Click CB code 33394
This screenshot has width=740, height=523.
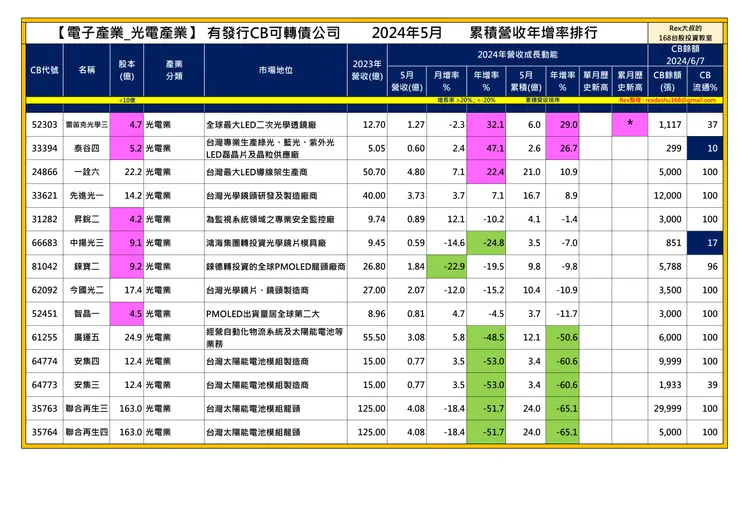[x=44, y=148]
